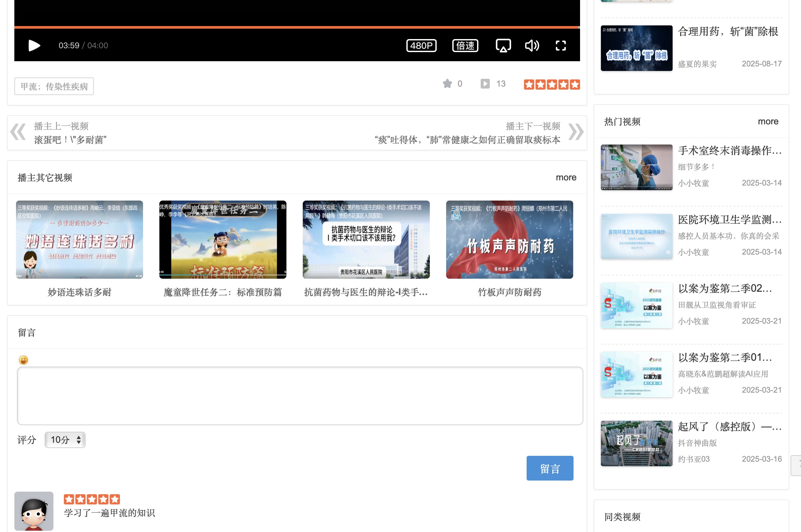Click the play count icon

(x=485, y=83)
